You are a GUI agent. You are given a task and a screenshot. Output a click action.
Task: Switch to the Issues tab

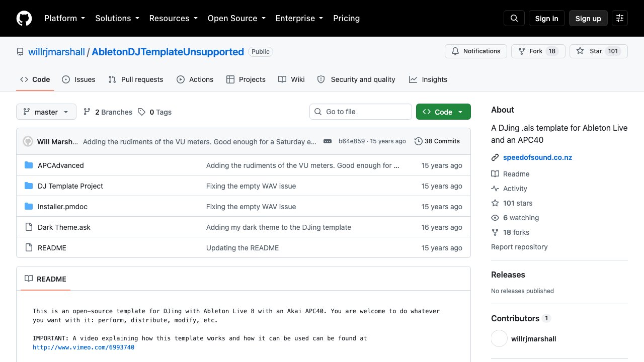(78, 79)
